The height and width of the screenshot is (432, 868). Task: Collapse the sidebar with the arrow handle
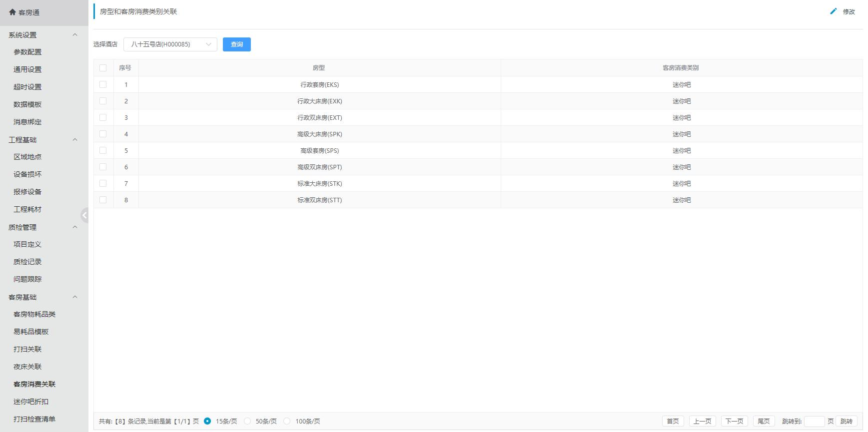(x=84, y=215)
